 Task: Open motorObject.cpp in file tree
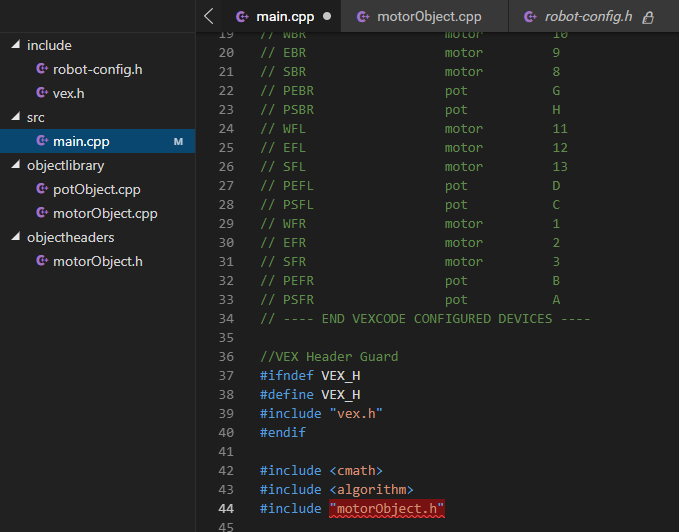97,213
